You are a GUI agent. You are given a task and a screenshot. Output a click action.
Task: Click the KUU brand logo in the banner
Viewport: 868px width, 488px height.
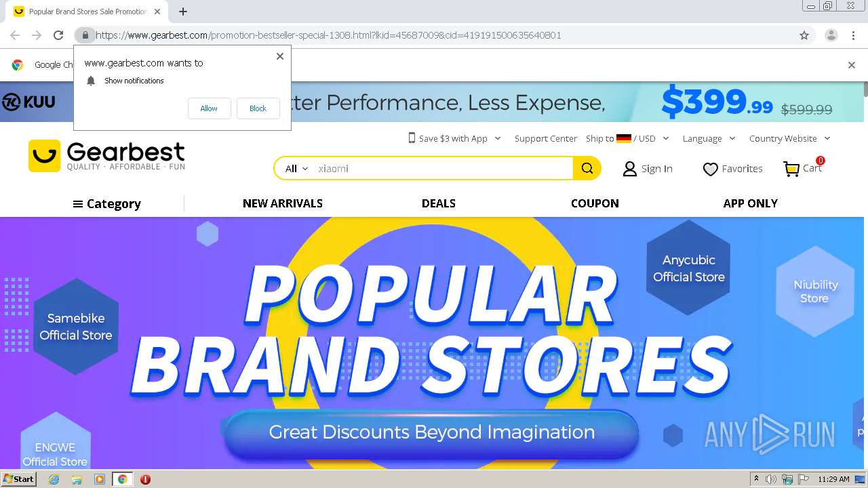[28, 102]
